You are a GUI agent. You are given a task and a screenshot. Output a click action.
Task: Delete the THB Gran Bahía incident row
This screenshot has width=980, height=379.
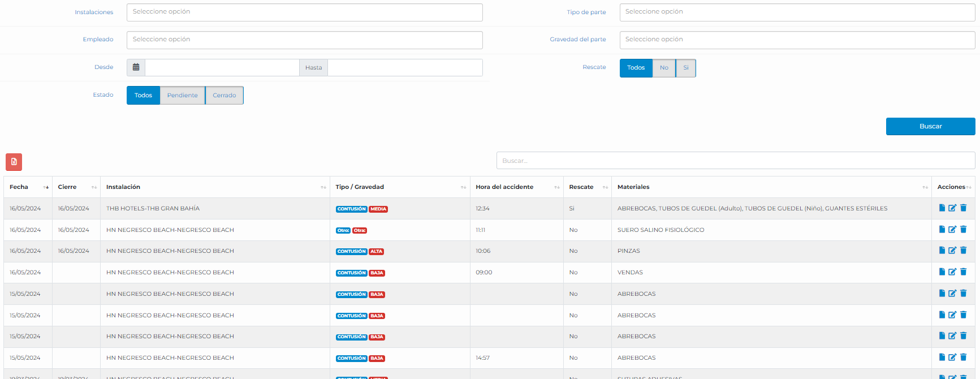pyautogui.click(x=964, y=208)
